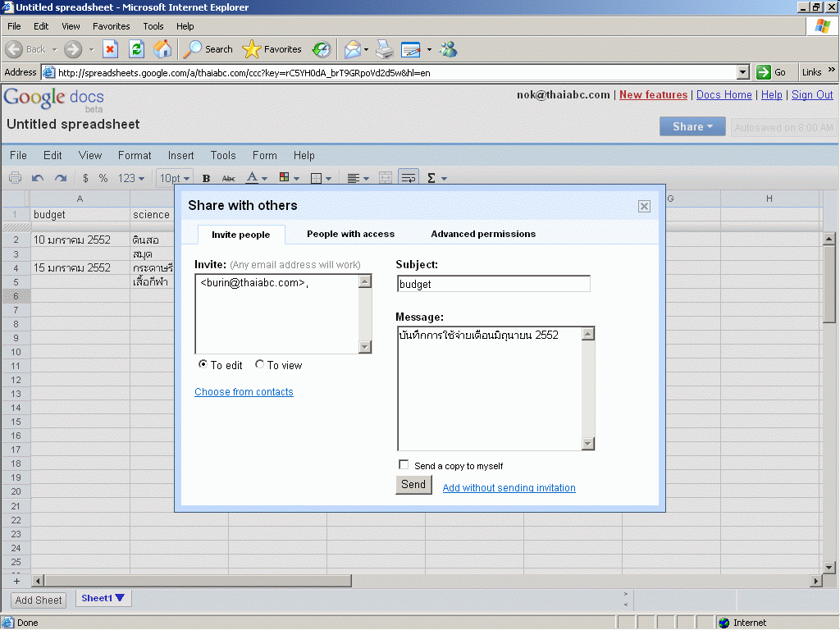Switch to the 'People with access' tab
The height and width of the screenshot is (630, 840).
[350, 234]
